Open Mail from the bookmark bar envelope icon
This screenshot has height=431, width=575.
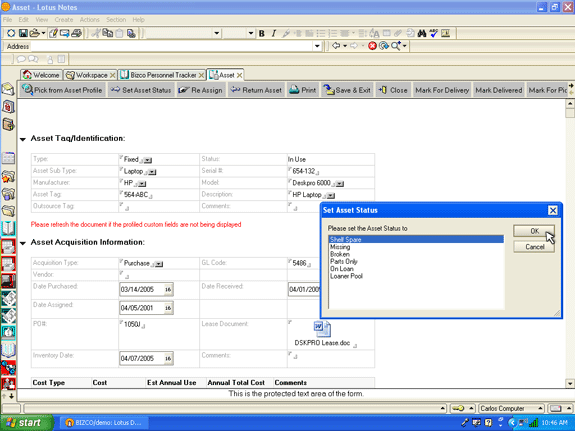[x=8, y=89]
